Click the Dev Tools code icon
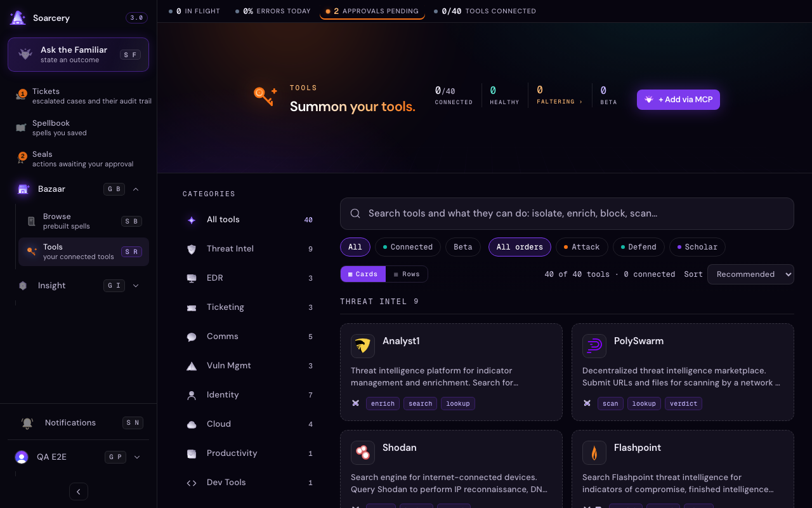The height and width of the screenshot is (508, 812). [x=192, y=483]
